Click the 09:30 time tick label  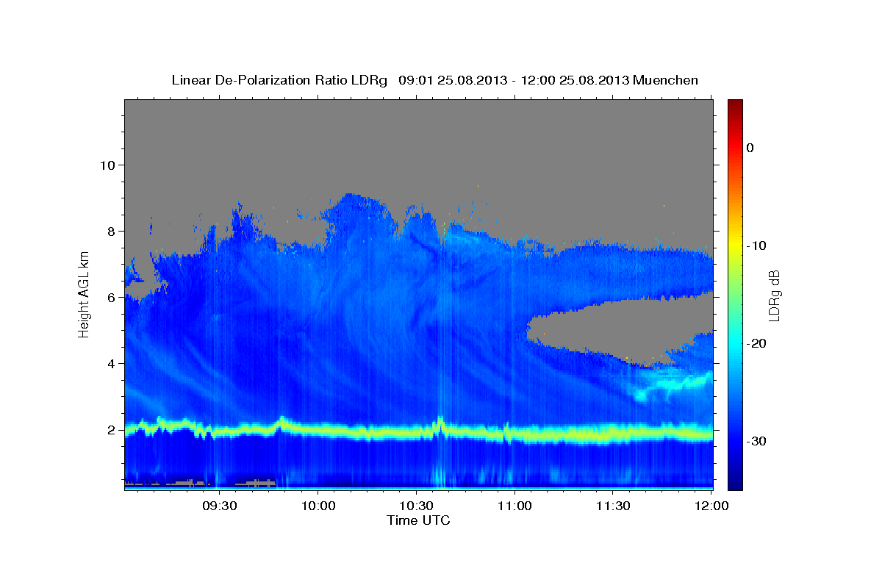pos(219,506)
